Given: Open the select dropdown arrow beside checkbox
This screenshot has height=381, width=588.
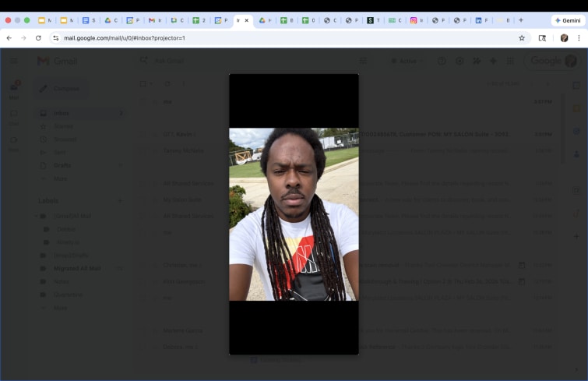Looking at the screenshot, I should point(151,84).
